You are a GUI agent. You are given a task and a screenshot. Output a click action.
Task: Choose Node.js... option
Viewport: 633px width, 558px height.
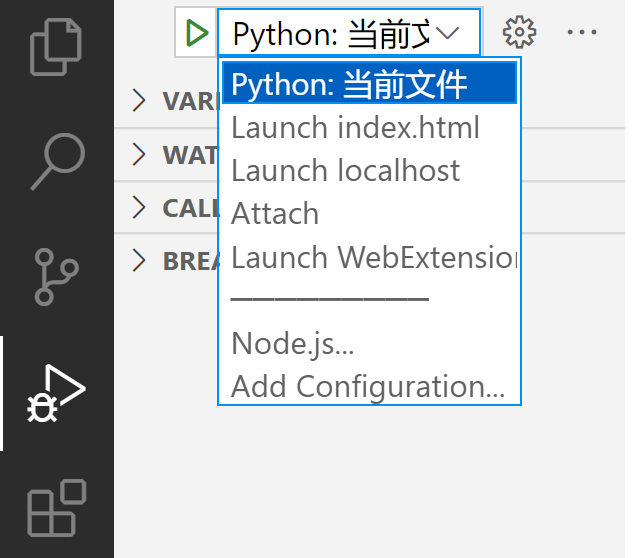[x=369, y=343]
